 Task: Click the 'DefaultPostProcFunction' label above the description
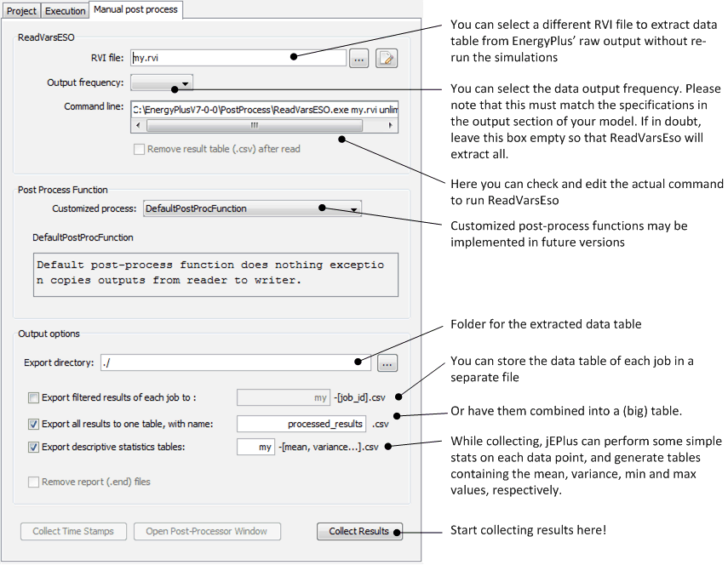pyautogui.click(x=83, y=238)
